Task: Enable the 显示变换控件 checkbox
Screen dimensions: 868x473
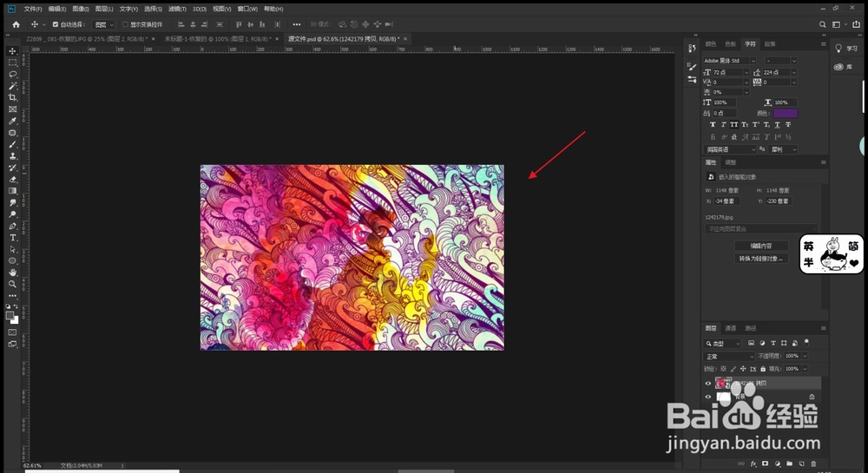Action: coord(125,24)
